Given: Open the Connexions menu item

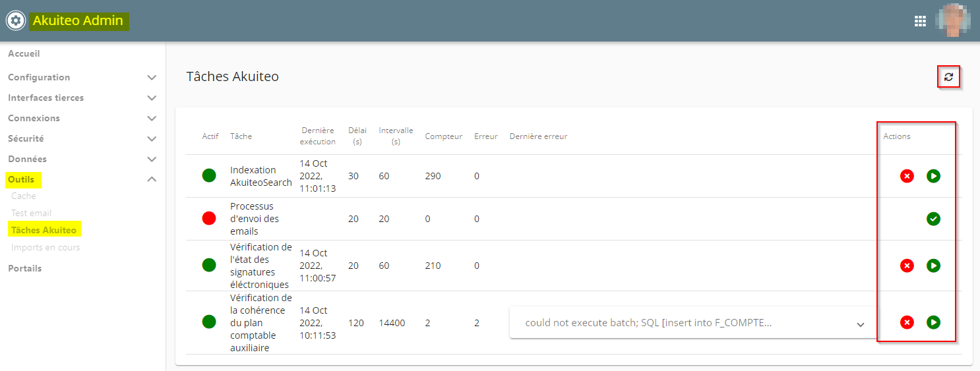Looking at the screenshot, I should click(34, 118).
